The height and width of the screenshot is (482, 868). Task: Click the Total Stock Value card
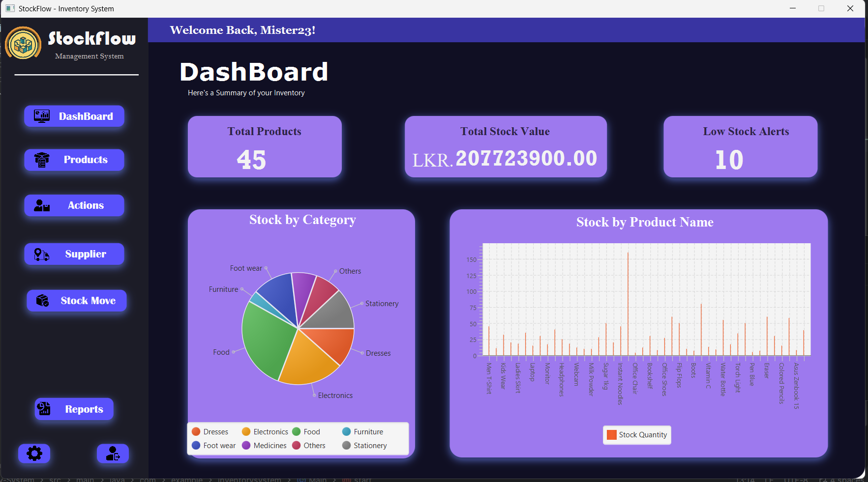pos(506,146)
